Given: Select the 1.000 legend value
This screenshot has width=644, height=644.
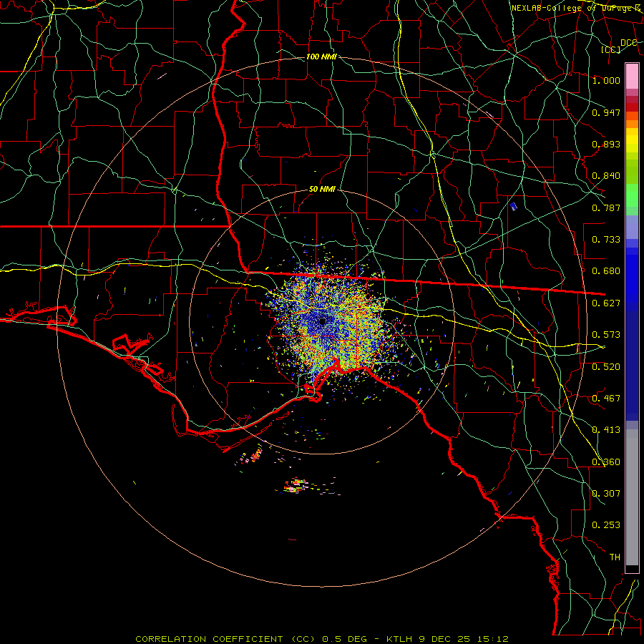Looking at the screenshot, I should 606,80.
